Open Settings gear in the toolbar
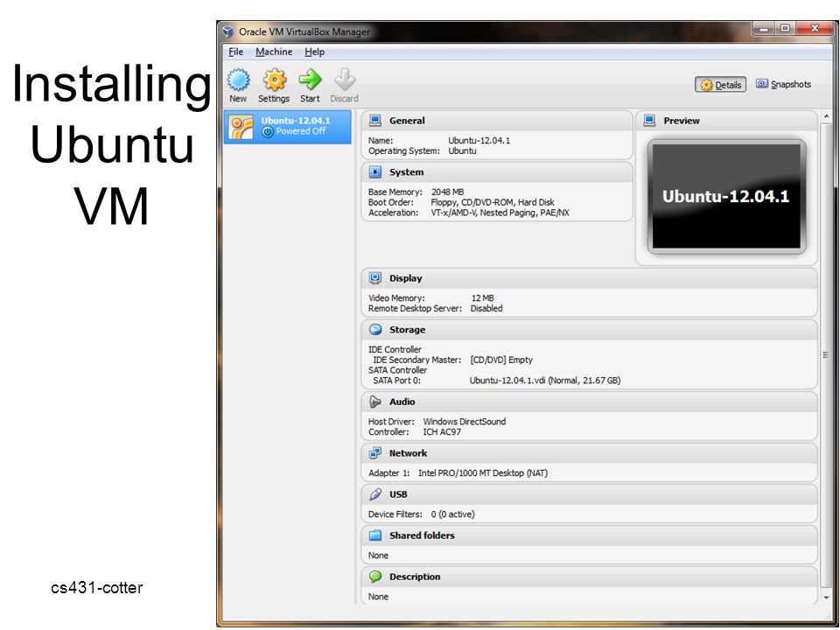 click(x=274, y=80)
